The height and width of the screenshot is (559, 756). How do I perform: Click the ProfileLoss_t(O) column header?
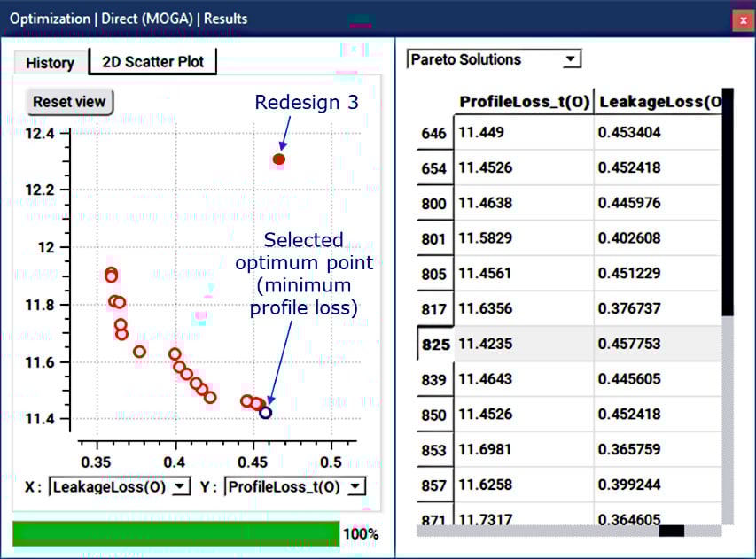[x=524, y=102]
